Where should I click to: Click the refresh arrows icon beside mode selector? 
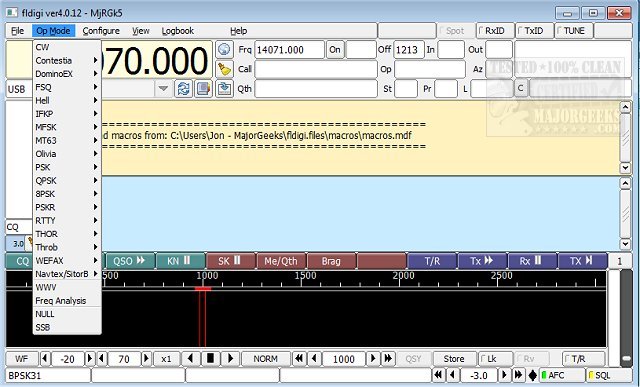[x=184, y=89]
